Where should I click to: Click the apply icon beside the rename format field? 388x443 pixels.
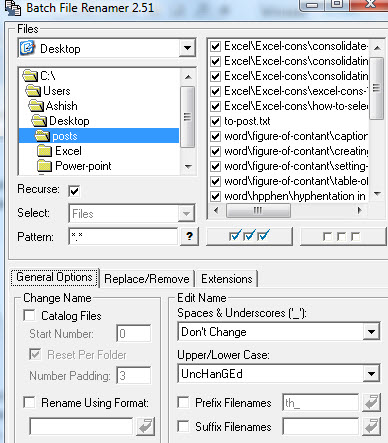pyautogui.click(x=145, y=426)
